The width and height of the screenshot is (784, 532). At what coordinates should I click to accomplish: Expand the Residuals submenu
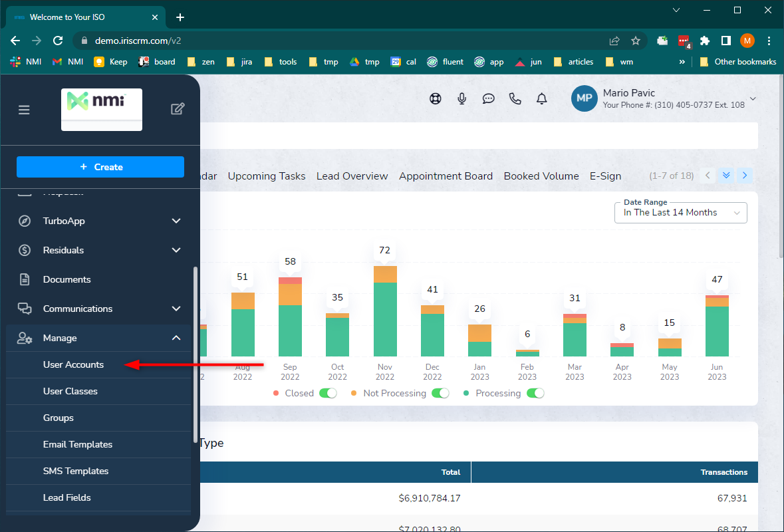click(x=176, y=250)
